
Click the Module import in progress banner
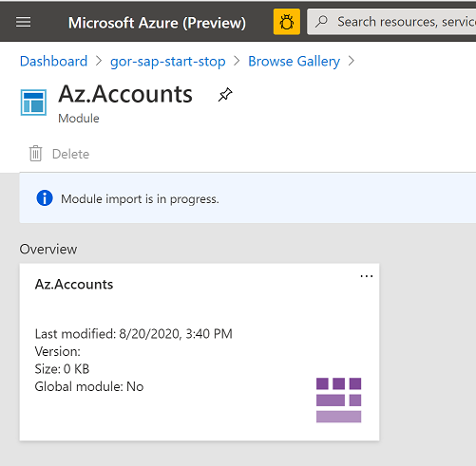pos(248,198)
